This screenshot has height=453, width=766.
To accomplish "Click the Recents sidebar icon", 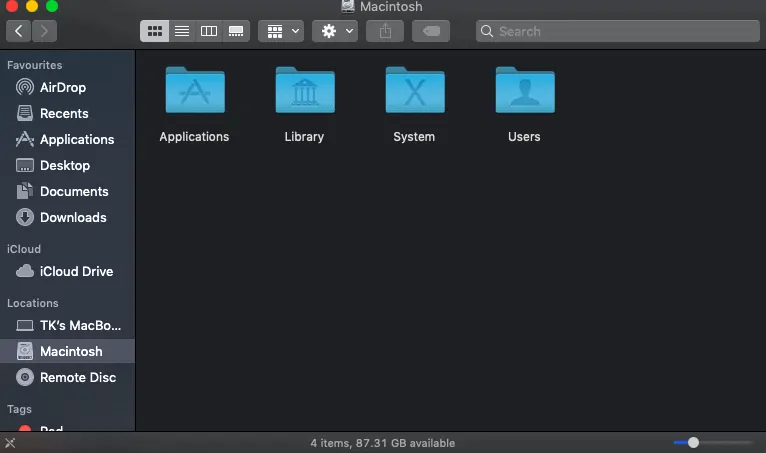I will [x=25, y=113].
